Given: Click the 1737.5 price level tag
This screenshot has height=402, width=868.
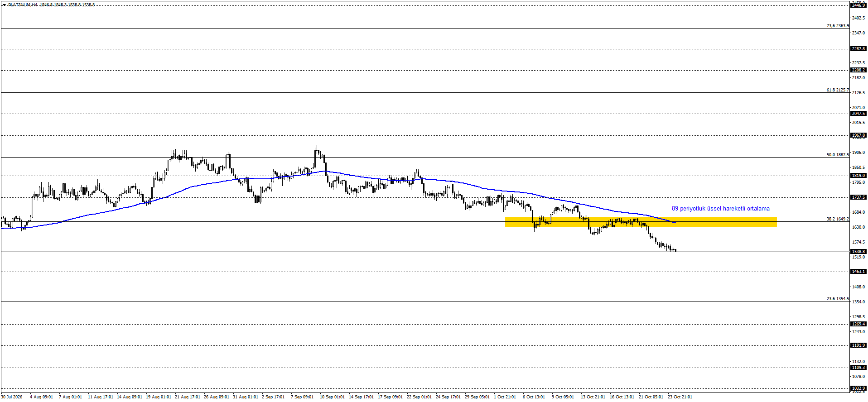Looking at the screenshot, I should [x=858, y=197].
